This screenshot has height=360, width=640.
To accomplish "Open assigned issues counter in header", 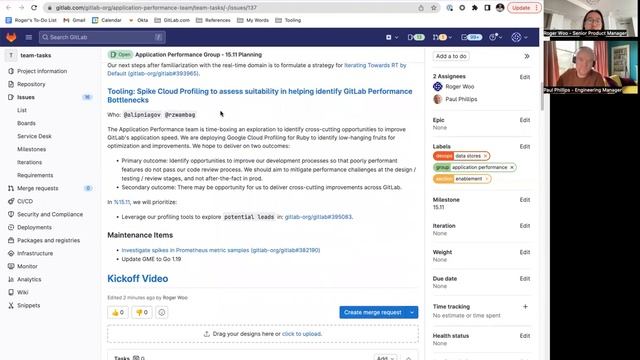I will tap(416, 37).
